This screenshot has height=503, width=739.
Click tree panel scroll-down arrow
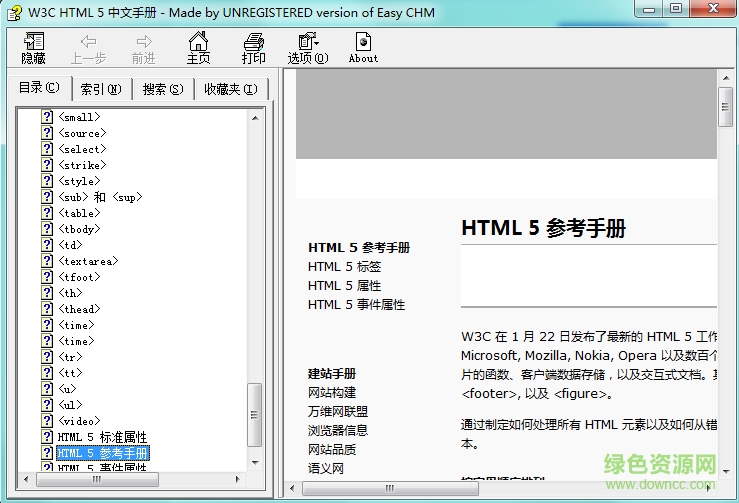pyautogui.click(x=255, y=462)
